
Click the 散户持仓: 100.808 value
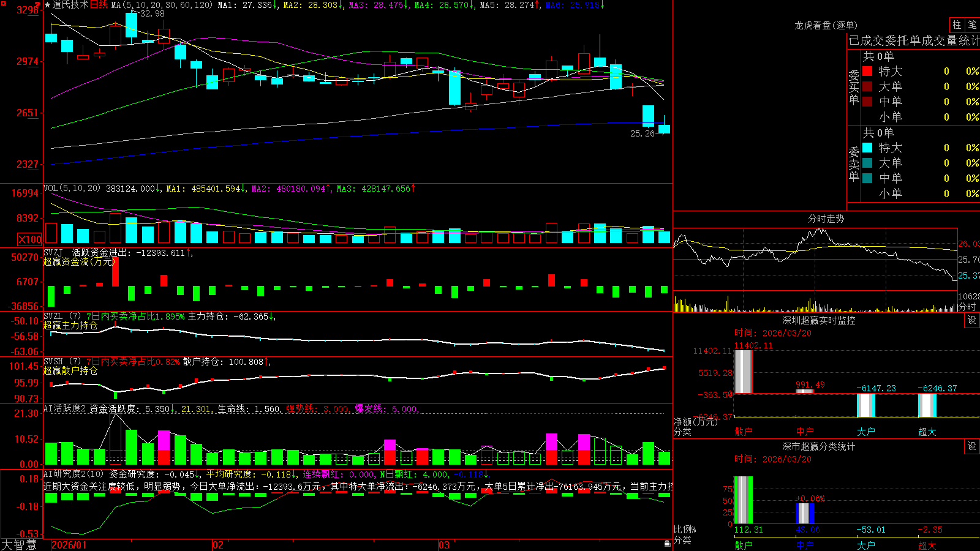point(223,362)
